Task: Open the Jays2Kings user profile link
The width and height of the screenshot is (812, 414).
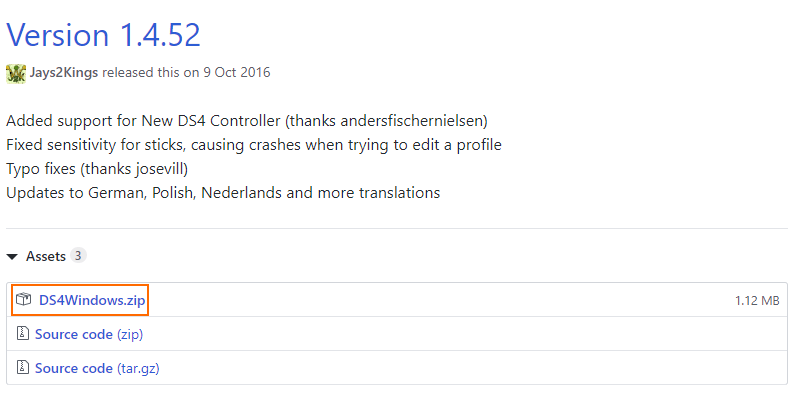Action: (x=64, y=73)
